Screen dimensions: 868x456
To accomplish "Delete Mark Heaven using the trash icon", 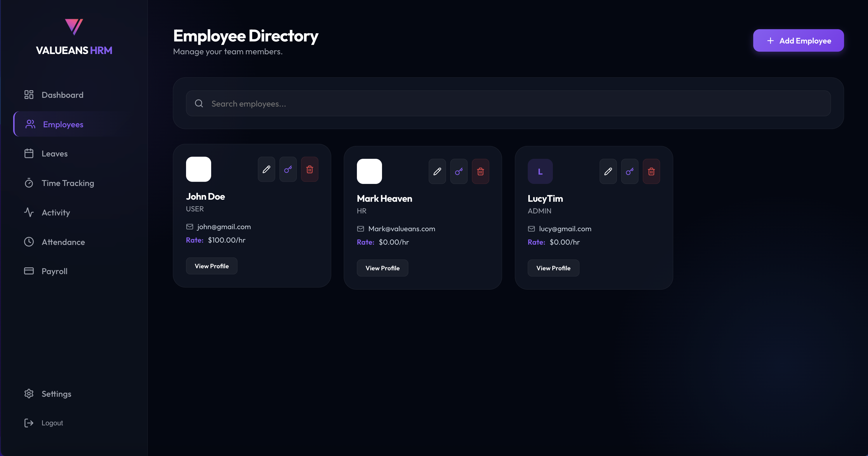I will (480, 171).
